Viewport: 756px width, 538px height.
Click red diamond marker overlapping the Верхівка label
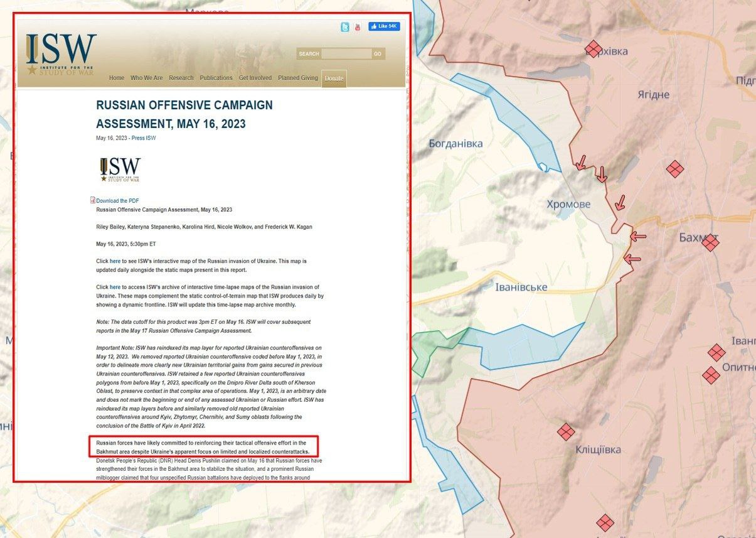593,49
